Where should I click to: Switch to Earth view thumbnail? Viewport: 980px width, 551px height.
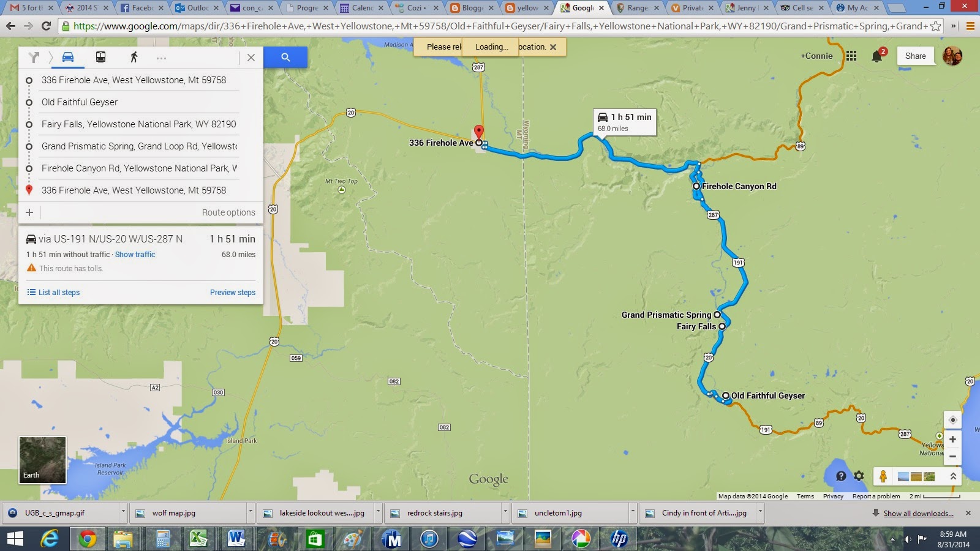click(x=42, y=460)
